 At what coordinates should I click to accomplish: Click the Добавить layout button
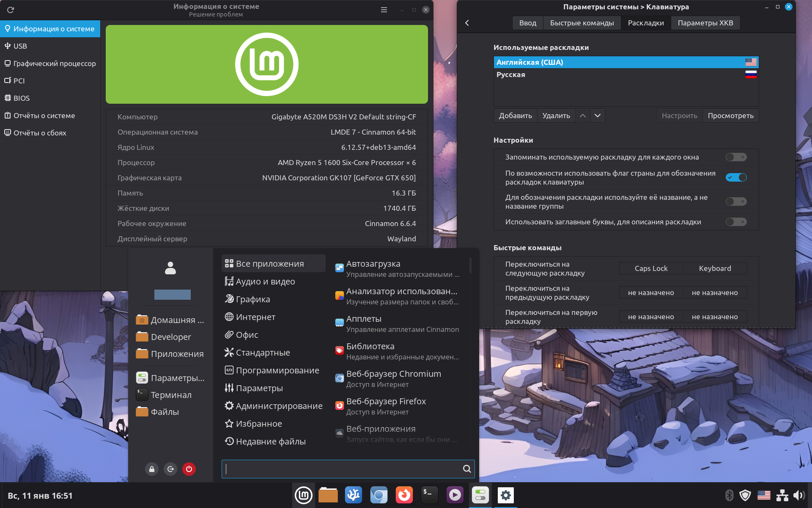[515, 116]
